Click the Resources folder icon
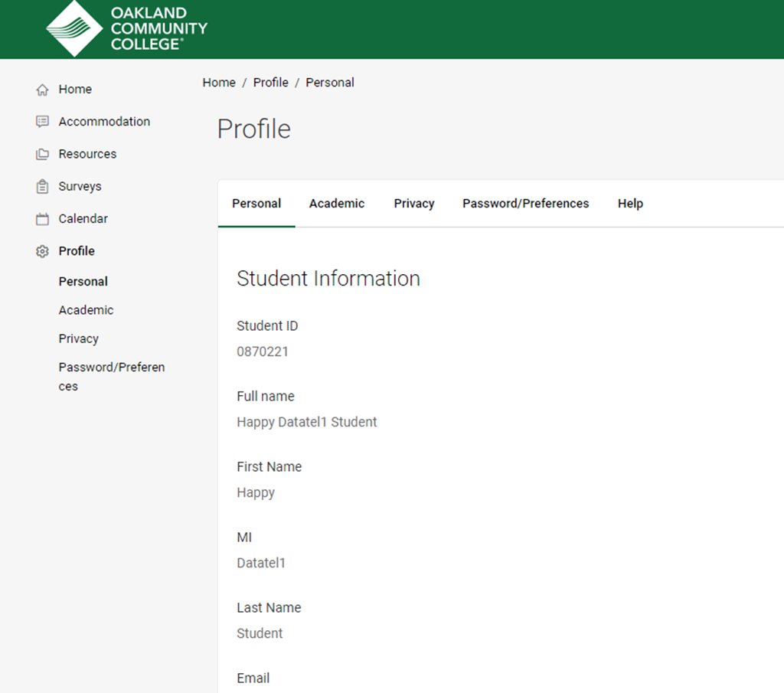This screenshot has height=693, width=784. pyautogui.click(x=43, y=154)
